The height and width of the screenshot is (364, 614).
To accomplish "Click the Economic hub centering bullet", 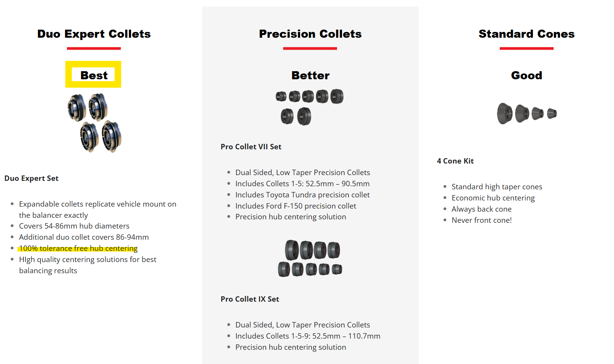I will [493, 198].
